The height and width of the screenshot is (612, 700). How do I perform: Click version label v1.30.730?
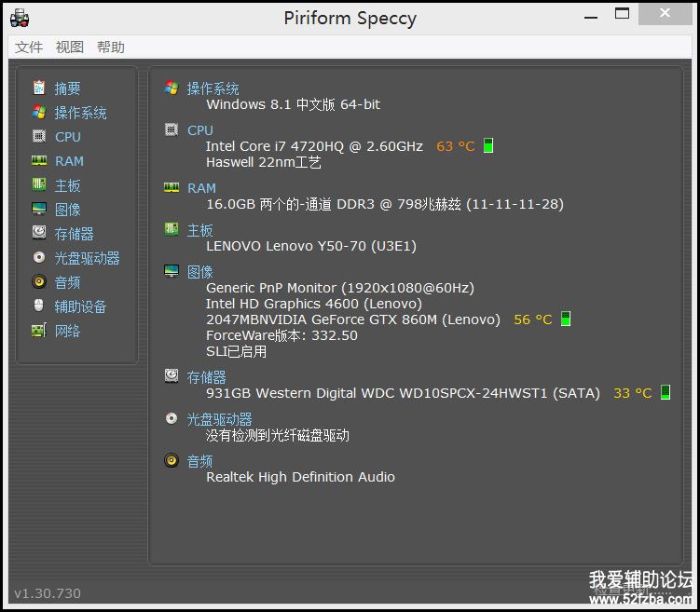48,593
